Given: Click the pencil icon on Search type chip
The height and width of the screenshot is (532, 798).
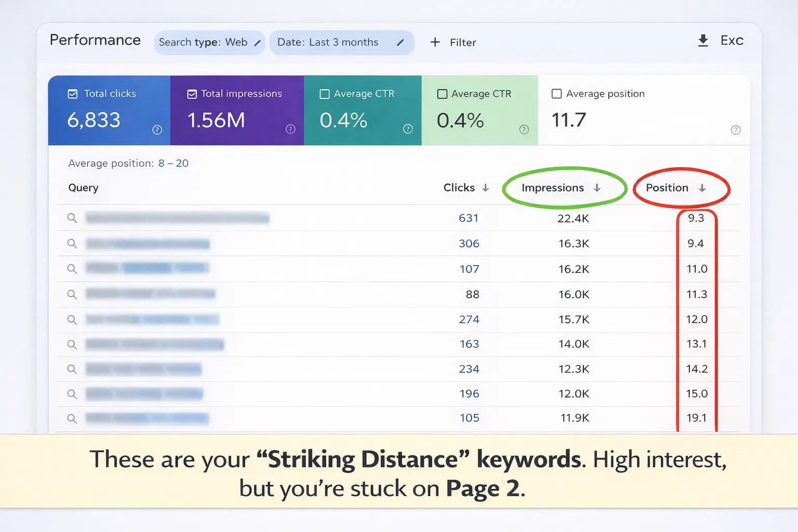Looking at the screenshot, I should pos(257,43).
